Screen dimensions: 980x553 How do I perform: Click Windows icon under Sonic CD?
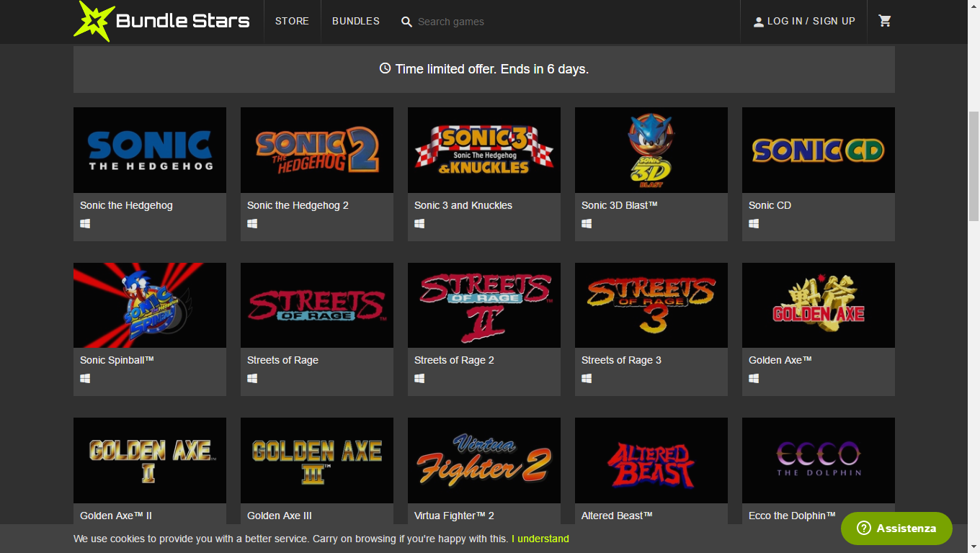(x=754, y=224)
